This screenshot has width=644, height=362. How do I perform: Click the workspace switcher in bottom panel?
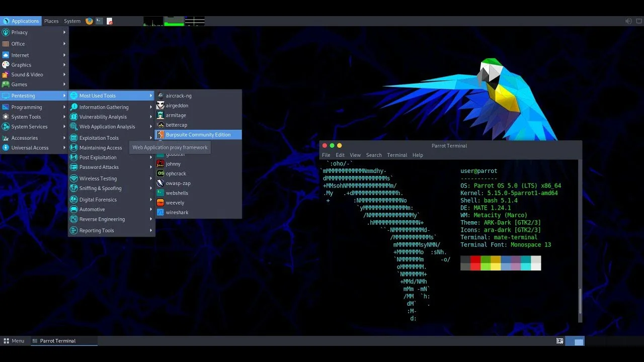[575, 341]
